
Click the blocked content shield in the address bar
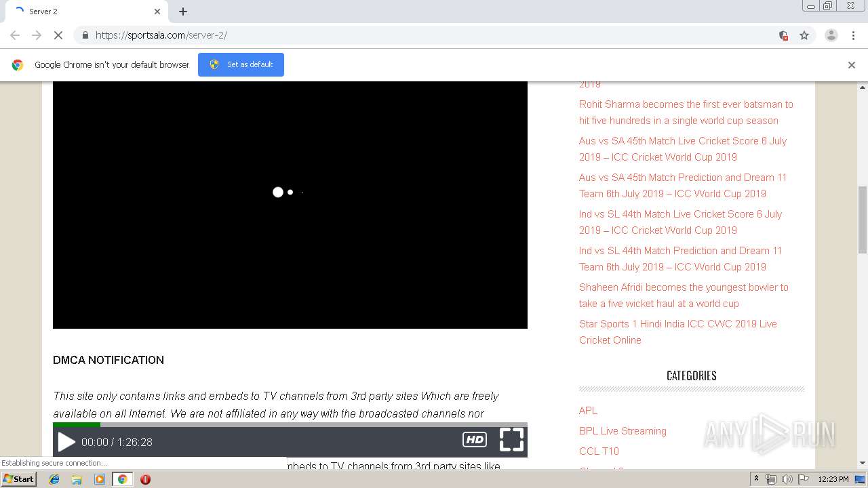[783, 35]
